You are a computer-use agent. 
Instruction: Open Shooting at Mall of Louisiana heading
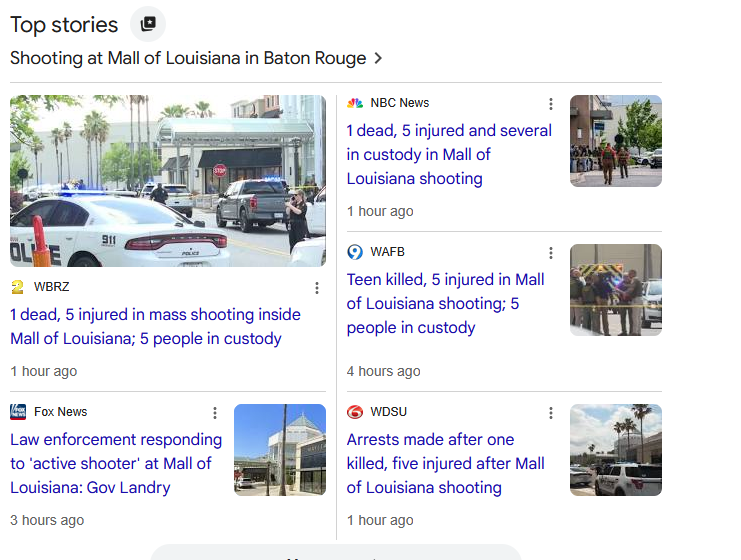[188, 58]
